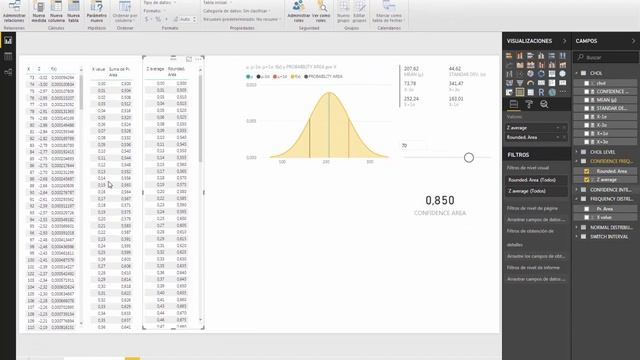Screen dimensions: 640x360
Task: Open Marcar como tabla de fechas
Action: point(389,11)
